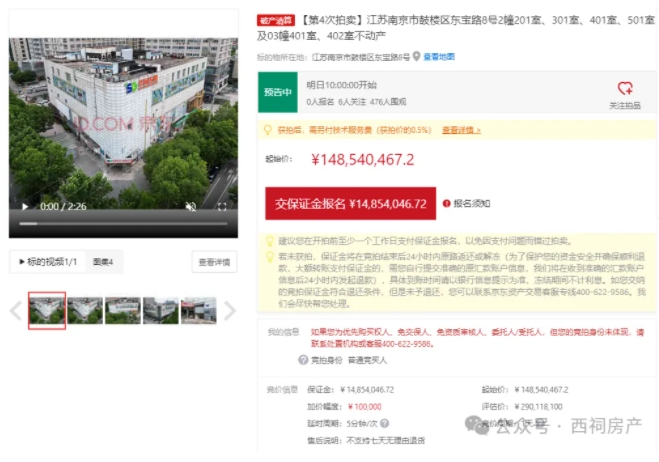The height and width of the screenshot is (462, 659).
Task: Enter fullscreen video mode
Action: pos(223,207)
